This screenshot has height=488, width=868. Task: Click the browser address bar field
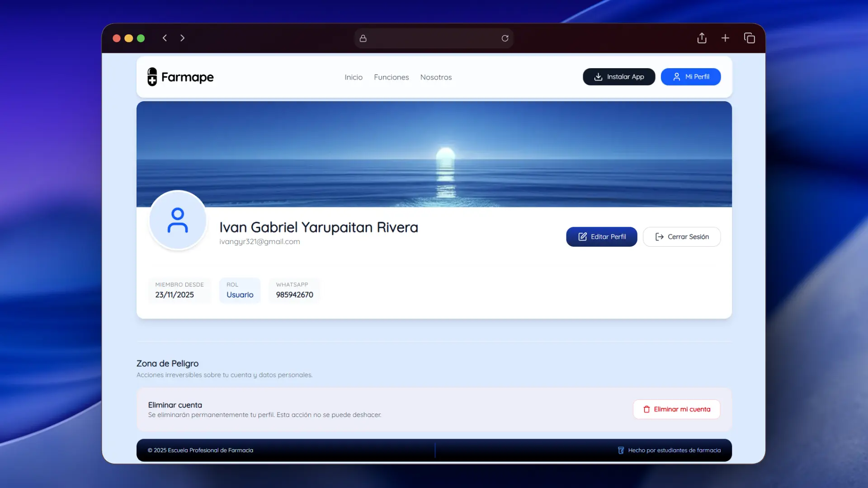pos(433,38)
